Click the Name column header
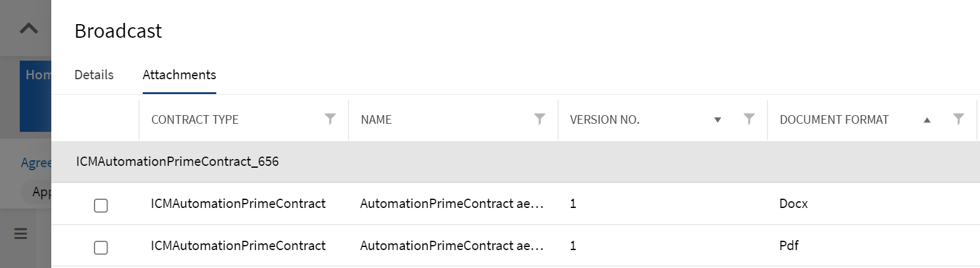Screen dimensions: 980x268 pyautogui.click(x=376, y=119)
